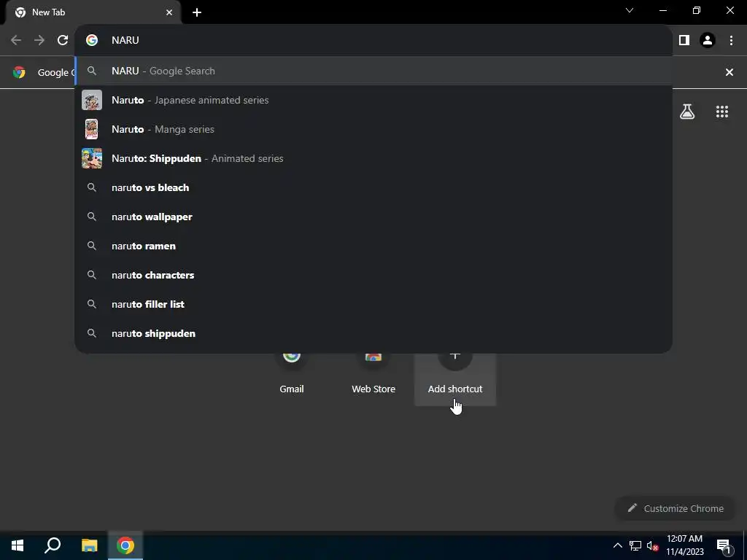747x560 pixels.
Task: Click muted volume tray icon
Action: (652, 545)
